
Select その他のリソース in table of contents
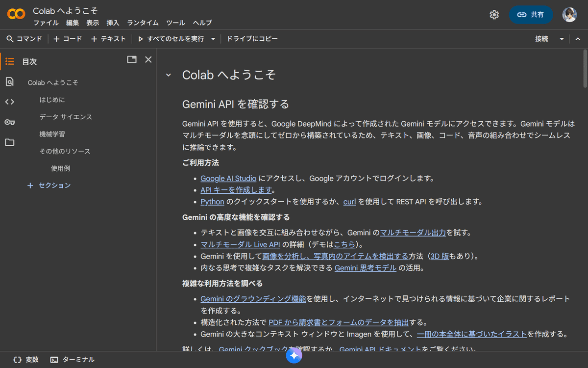65,151
